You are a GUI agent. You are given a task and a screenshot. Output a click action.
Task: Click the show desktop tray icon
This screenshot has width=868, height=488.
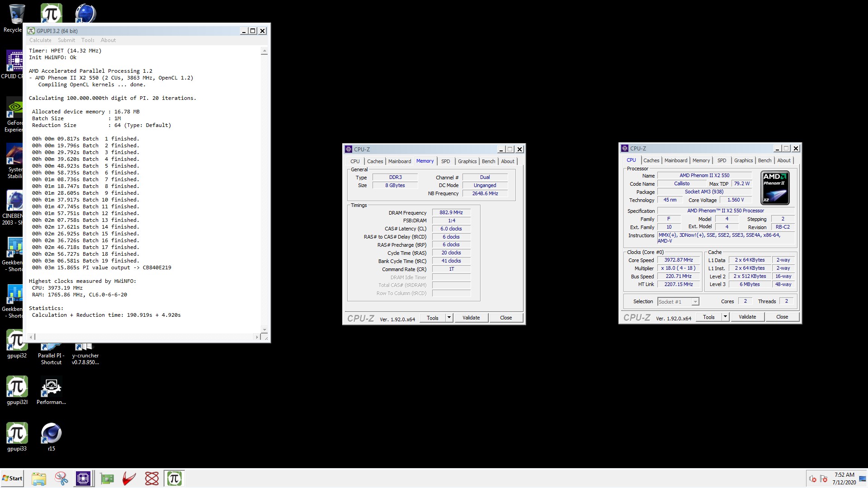863,479
